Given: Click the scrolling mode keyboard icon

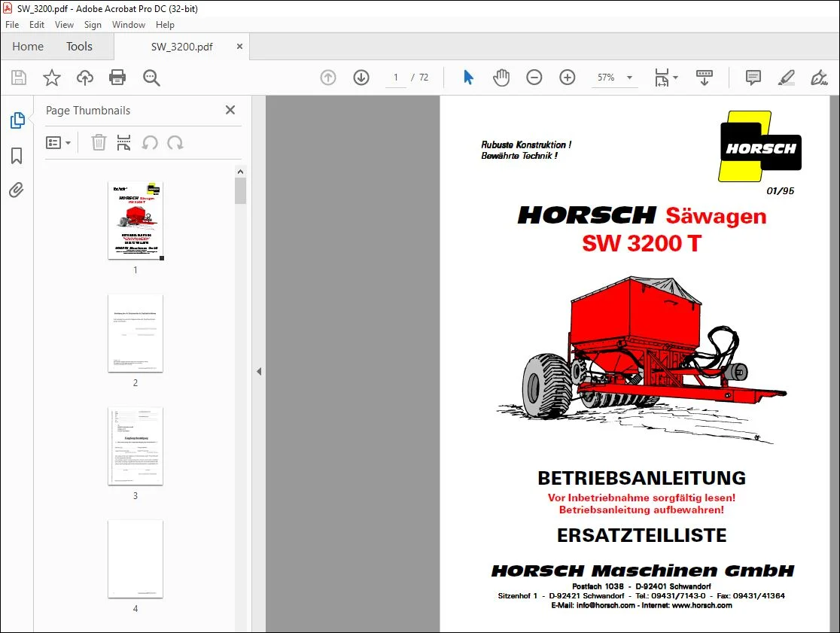Looking at the screenshot, I should click(x=704, y=78).
